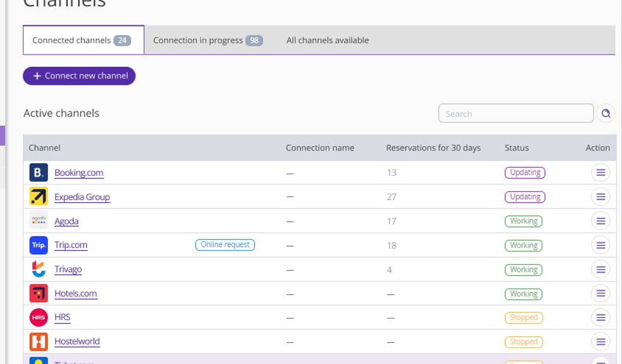Click the HRS red circle logo
This screenshot has width=622, height=364.
click(x=38, y=317)
